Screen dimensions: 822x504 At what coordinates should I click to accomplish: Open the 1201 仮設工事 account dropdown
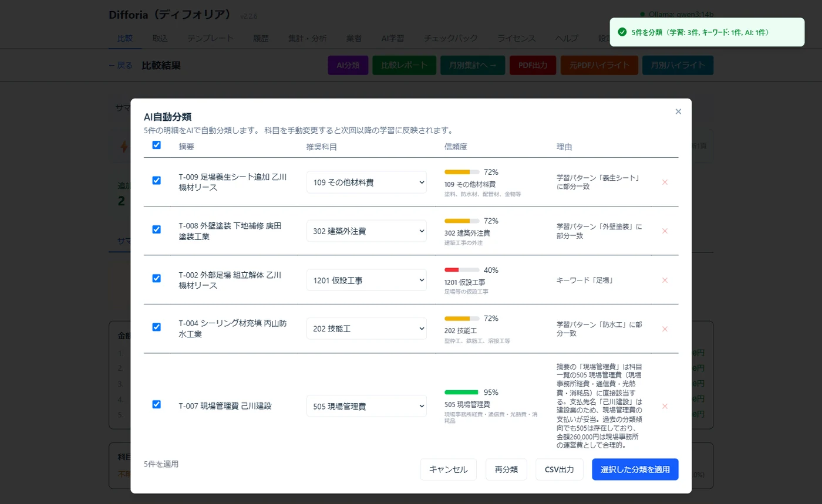point(366,280)
